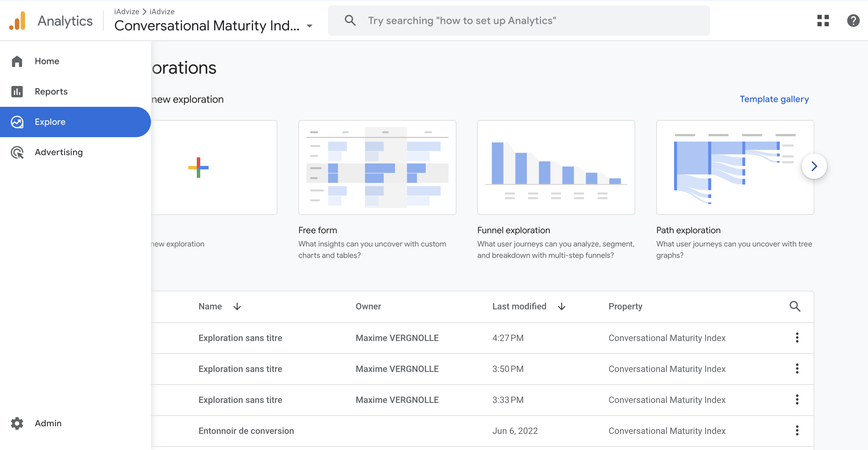Open Conversational Maturity Ind... property picker
868x450 pixels.
tap(214, 26)
